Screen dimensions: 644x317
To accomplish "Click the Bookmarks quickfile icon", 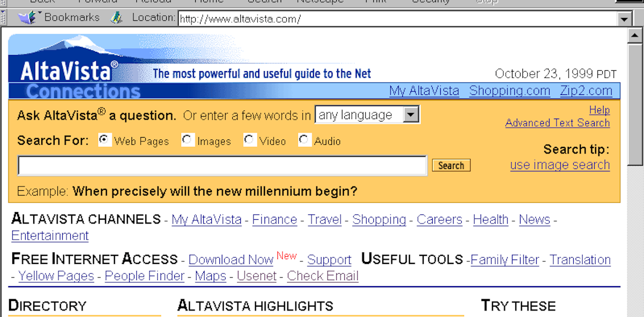I will 27,17.
